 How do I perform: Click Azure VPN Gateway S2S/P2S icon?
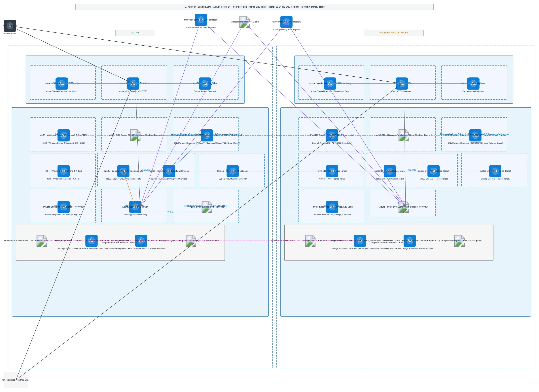click(x=133, y=83)
